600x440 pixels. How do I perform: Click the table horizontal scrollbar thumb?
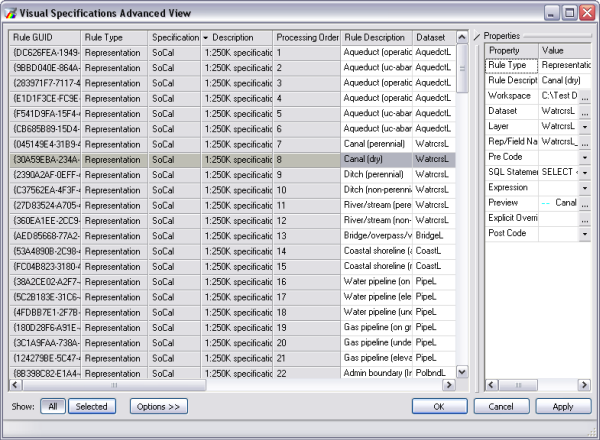(x=114, y=385)
